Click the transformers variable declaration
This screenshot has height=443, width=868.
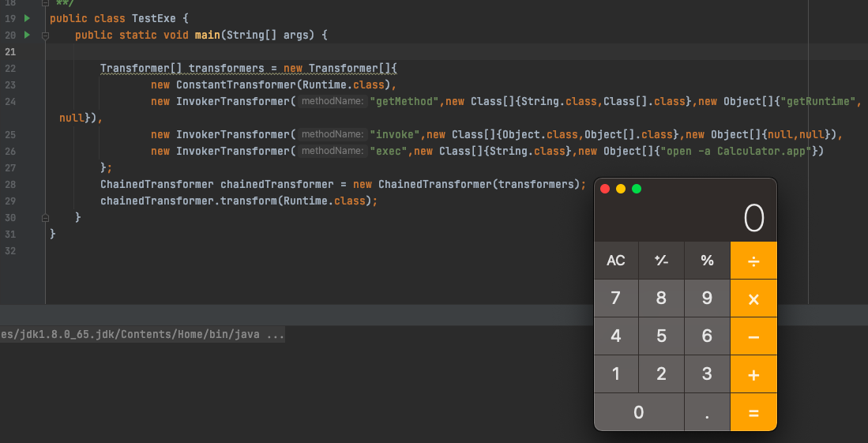[x=227, y=68]
